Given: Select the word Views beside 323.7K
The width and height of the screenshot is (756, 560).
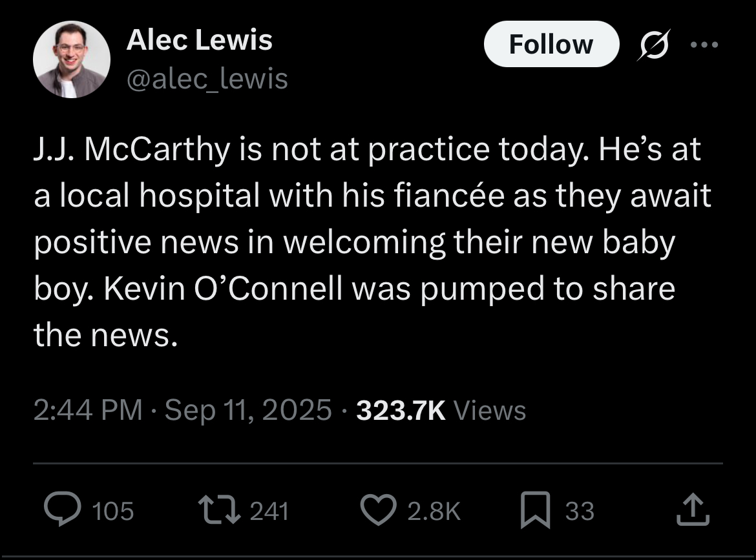Looking at the screenshot, I should tap(490, 411).
